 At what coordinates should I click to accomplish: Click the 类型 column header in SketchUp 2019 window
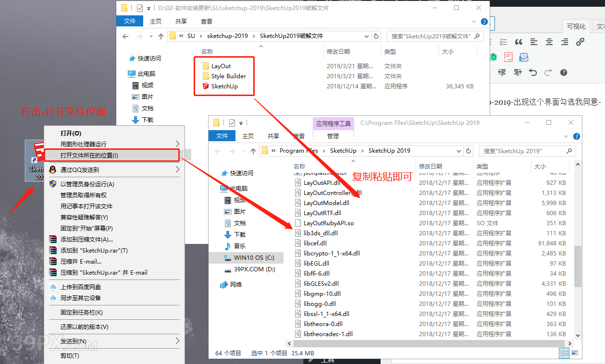coord(482,166)
